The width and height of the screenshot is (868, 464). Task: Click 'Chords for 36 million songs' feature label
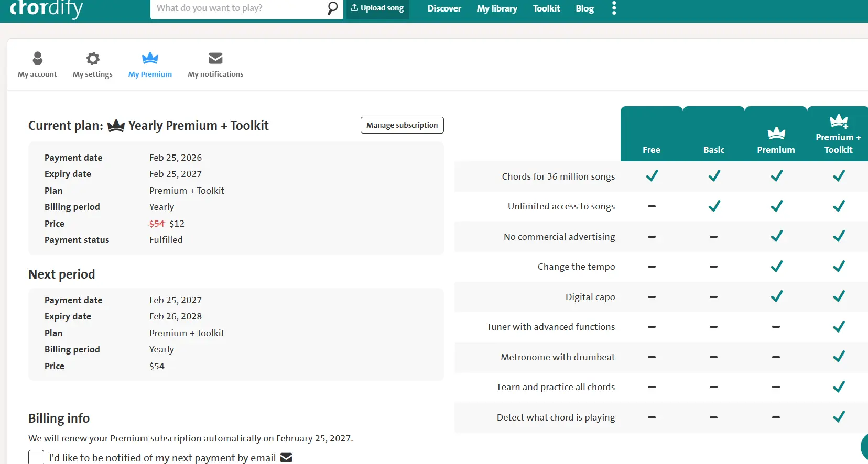(x=559, y=176)
